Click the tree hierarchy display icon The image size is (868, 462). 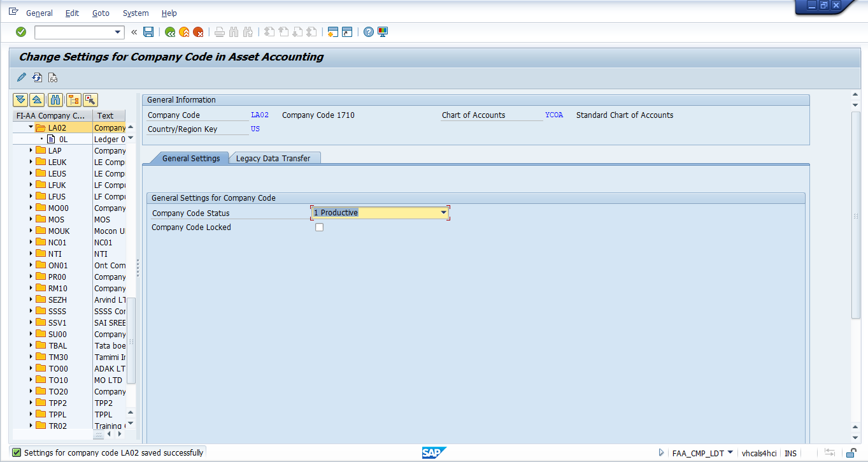(x=74, y=99)
